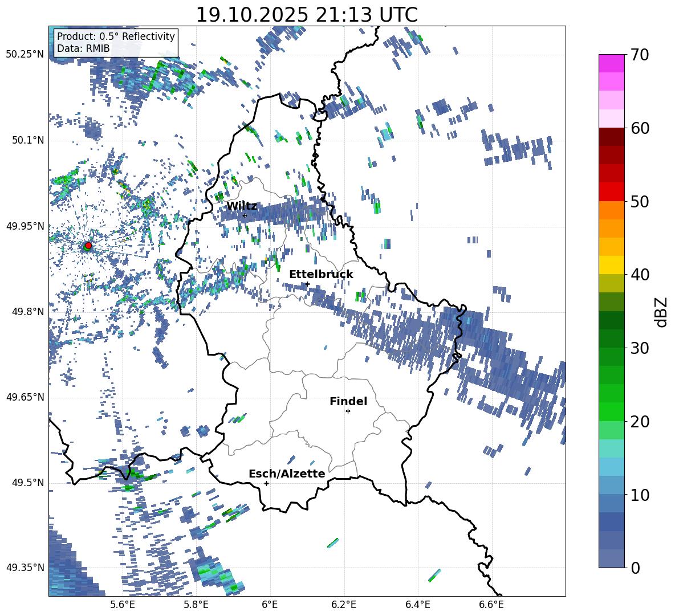Click the 19.10.2025 21:13 UTC title
This screenshot has width=675, height=616.
point(307,15)
